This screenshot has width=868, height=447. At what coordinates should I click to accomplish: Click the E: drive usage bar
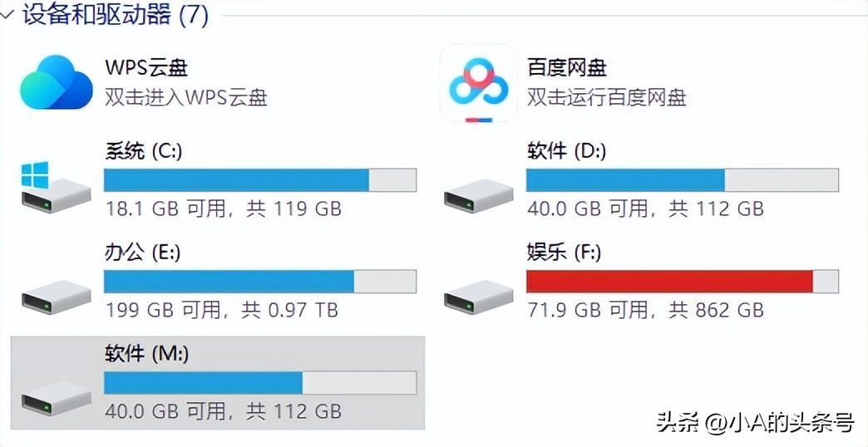click(x=260, y=282)
